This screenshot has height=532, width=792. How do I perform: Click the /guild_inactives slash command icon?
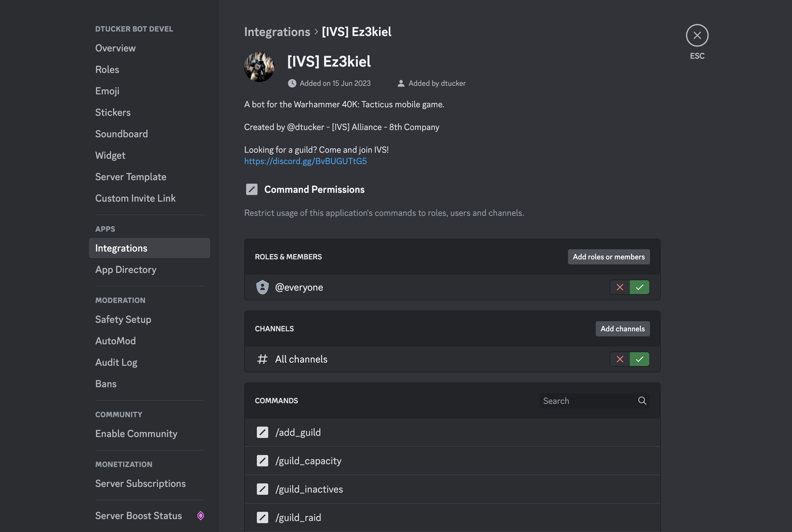(x=262, y=489)
